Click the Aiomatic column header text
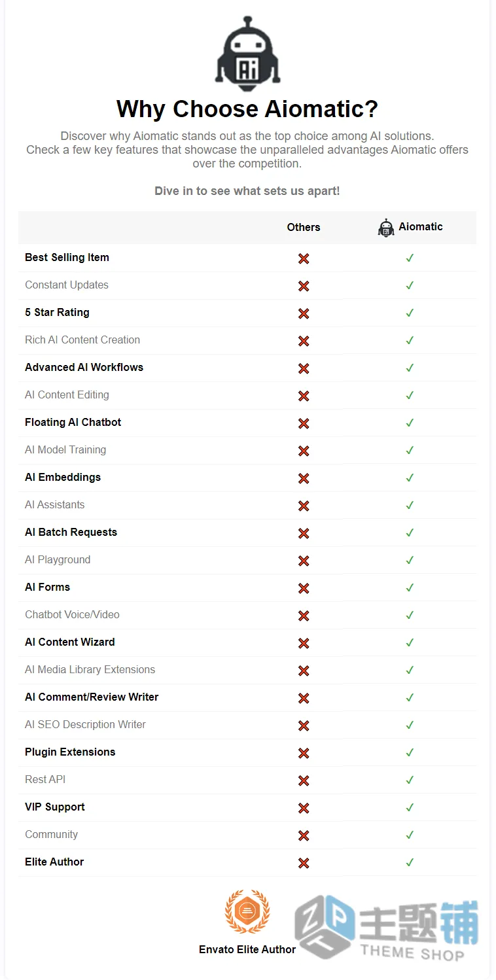The width and height of the screenshot is (496, 980). coord(421,226)
